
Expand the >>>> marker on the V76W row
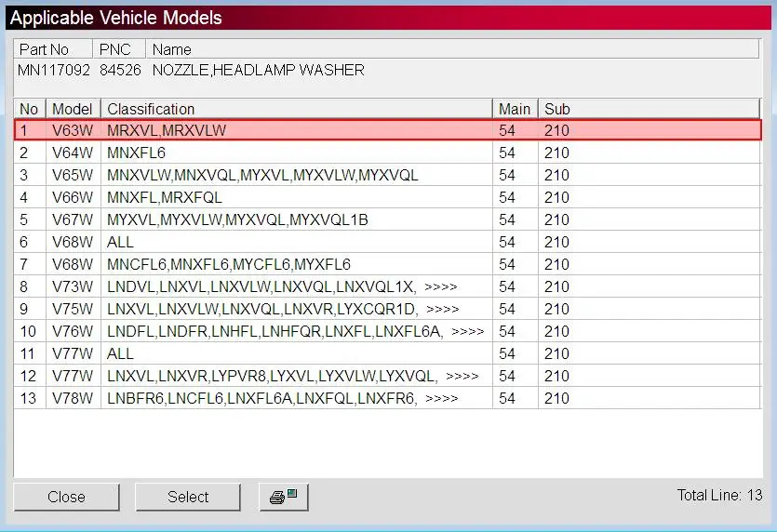[467, 331]
